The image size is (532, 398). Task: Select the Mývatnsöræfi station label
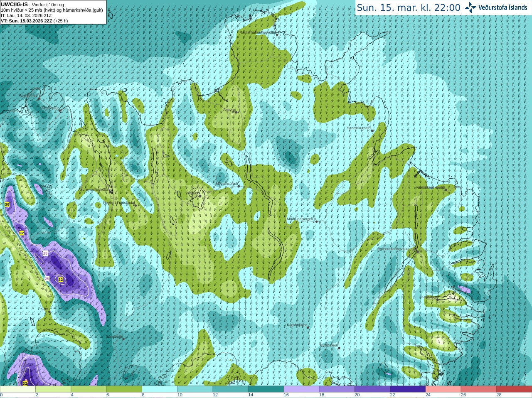tap(227, 184)
